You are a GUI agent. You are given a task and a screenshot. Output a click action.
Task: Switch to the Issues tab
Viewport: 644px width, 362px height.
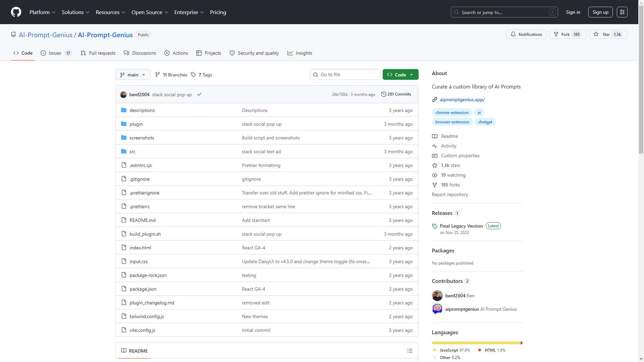(56, 53)
